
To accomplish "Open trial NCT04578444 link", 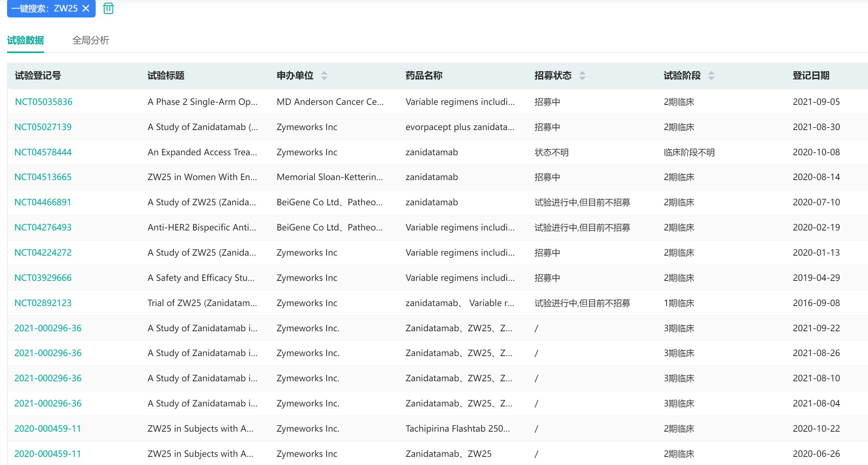I will pos(43,152).
